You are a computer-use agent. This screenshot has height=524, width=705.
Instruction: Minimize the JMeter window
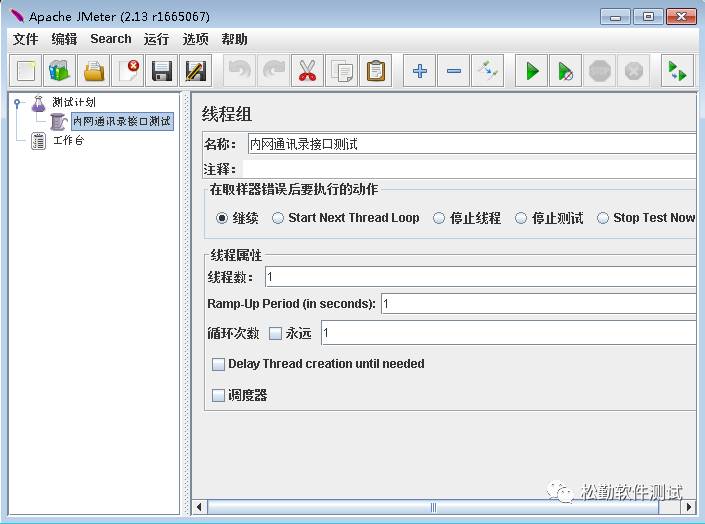[x=616, y=17]
